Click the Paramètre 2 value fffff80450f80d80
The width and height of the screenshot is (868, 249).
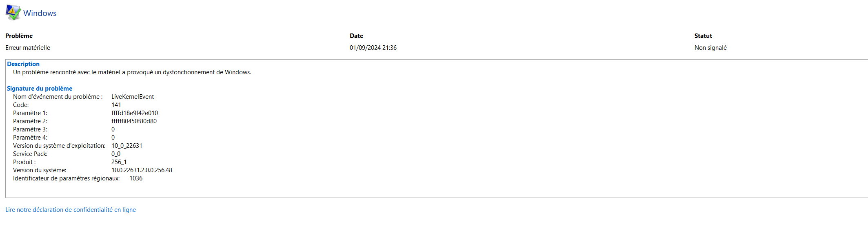134,121
